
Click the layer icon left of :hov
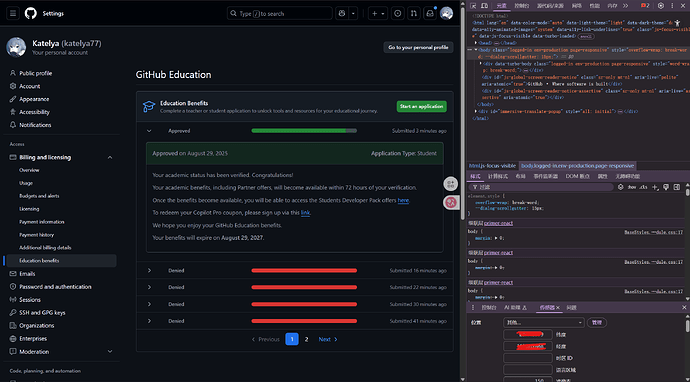[620, 187]
